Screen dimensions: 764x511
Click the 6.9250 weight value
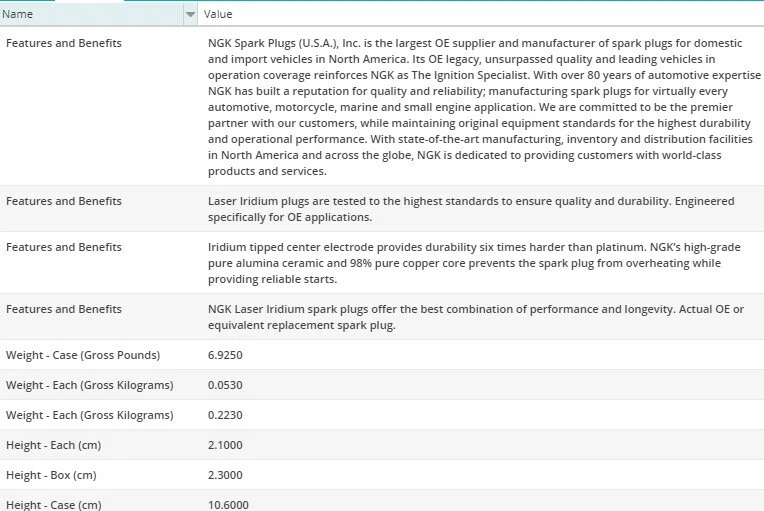point(225,355)
